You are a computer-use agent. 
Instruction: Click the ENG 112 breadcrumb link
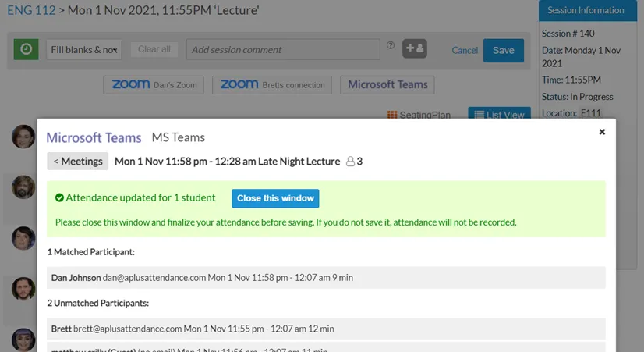point(31,10)
